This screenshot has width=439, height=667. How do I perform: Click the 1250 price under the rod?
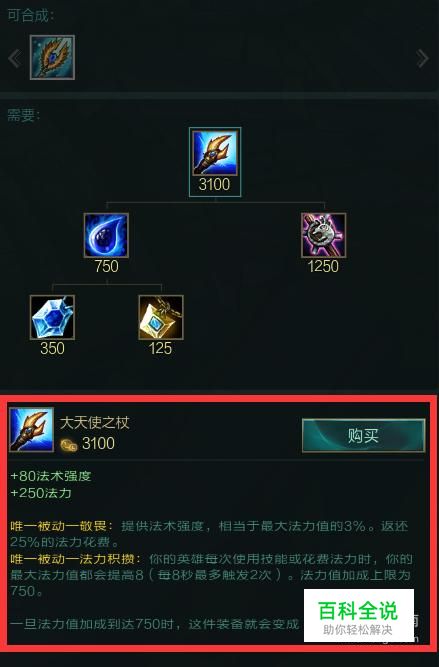pyautogui.click(x=323, y=267)
